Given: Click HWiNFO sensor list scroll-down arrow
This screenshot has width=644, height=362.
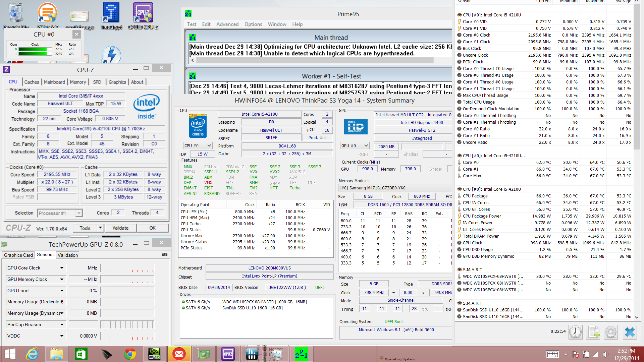Looking at the screenshot, I should [x=637, y=317].
